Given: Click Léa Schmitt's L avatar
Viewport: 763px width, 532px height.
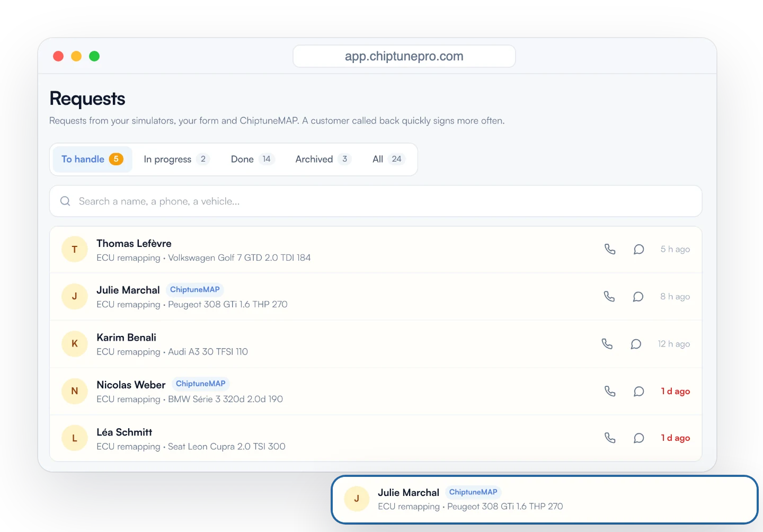Looking at the screenshot, I should coord(75,438).
